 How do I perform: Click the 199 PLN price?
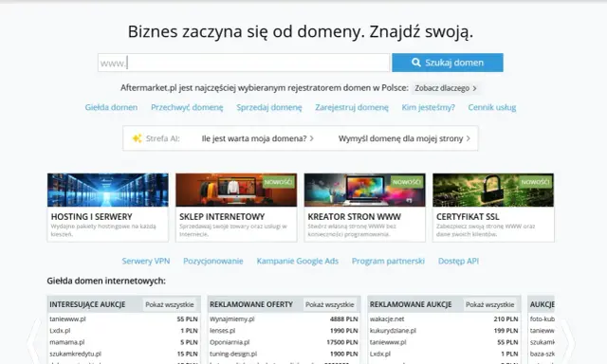pyautogui.click(x=506, y=331)
